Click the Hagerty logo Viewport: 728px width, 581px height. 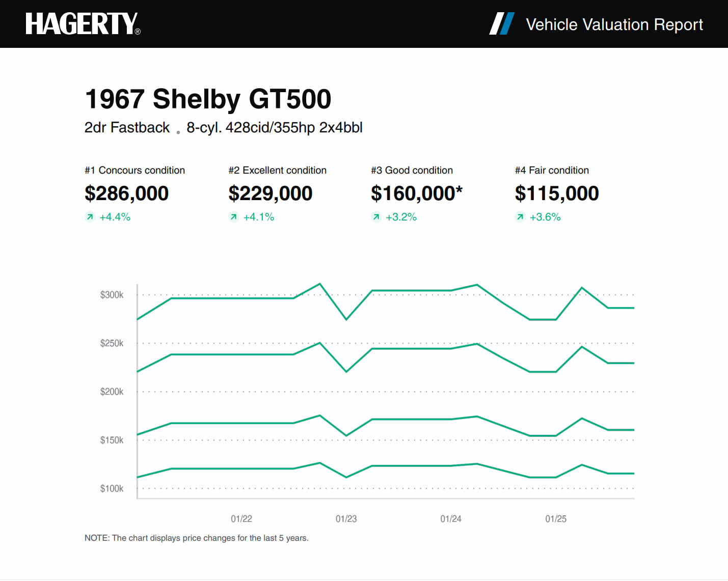[x=83, y=24]
